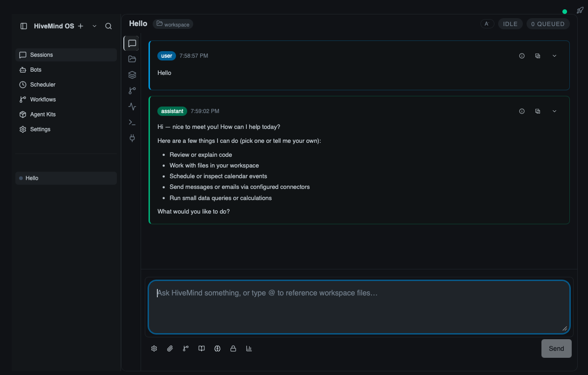The width and height of the screenshot is (588, 375).
Task: Click the 'A' badge in the header
Action: 487,24
